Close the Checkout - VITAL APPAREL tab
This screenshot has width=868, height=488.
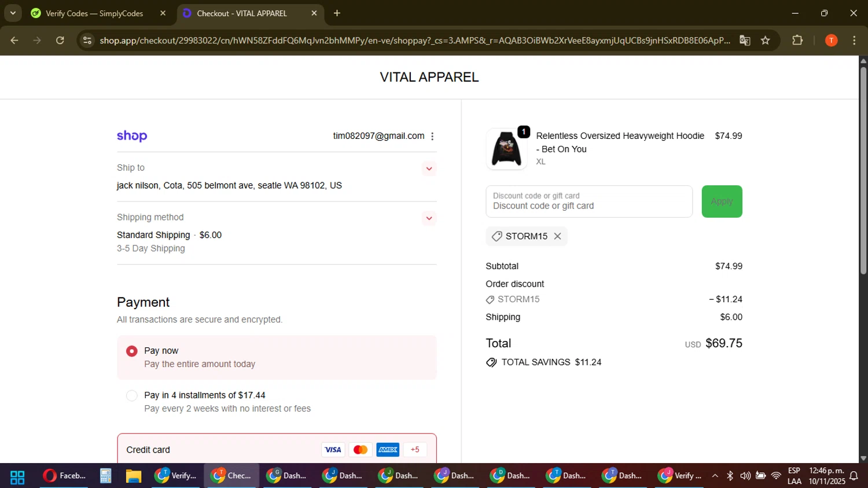point(314,13)
